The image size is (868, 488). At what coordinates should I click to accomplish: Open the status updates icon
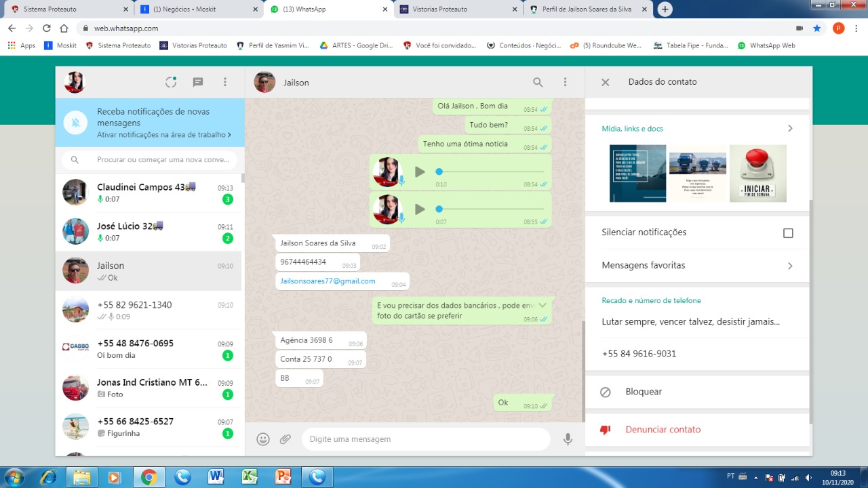click(x=171, y=82)
